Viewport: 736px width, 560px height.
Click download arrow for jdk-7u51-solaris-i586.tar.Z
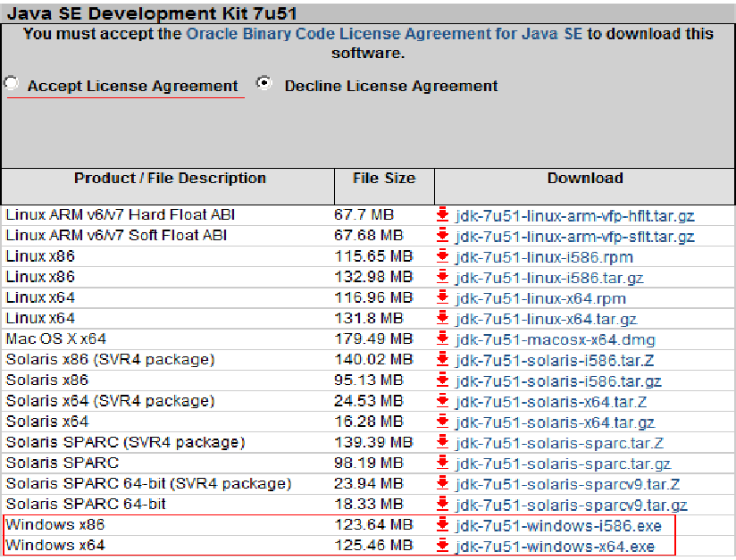click(442, 359)
